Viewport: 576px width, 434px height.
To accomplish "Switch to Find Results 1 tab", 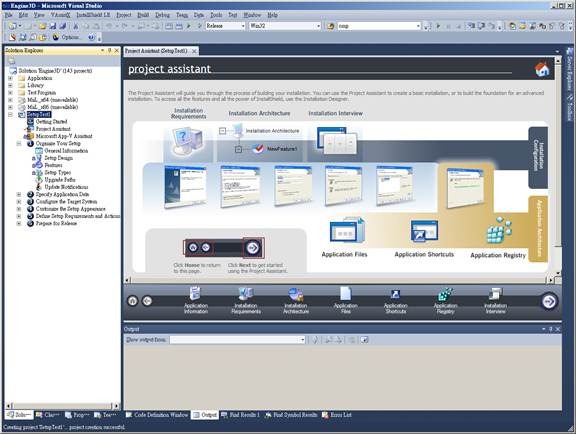I will [x=240, y=415].
